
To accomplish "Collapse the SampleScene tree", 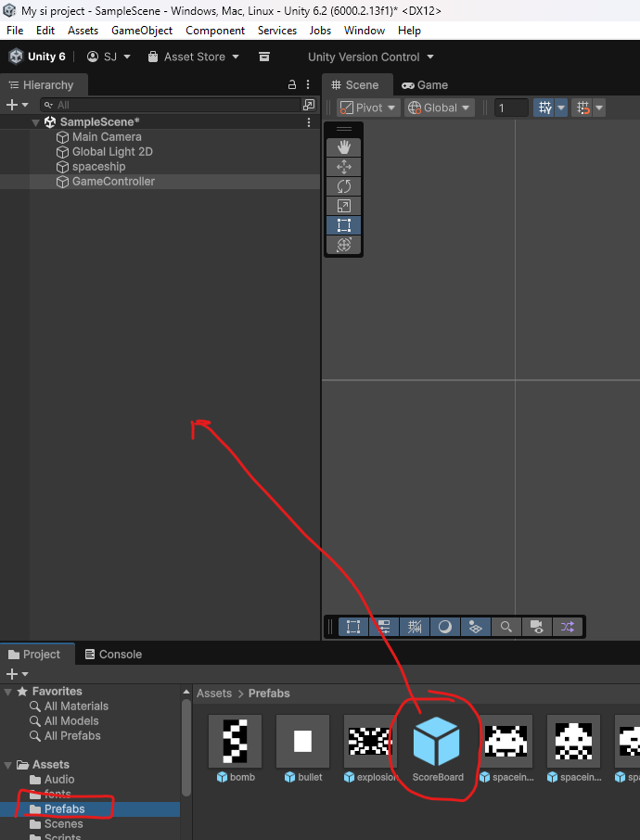I will (36, 122).
